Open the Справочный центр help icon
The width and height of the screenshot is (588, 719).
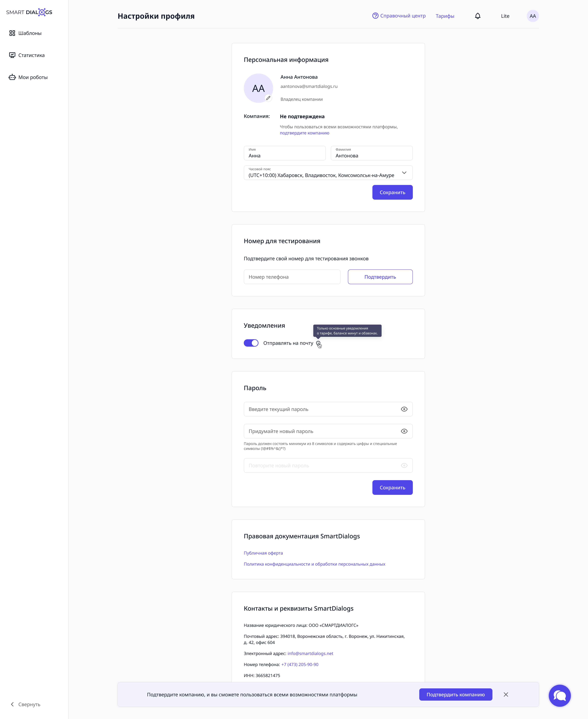(x=375, y=16)
